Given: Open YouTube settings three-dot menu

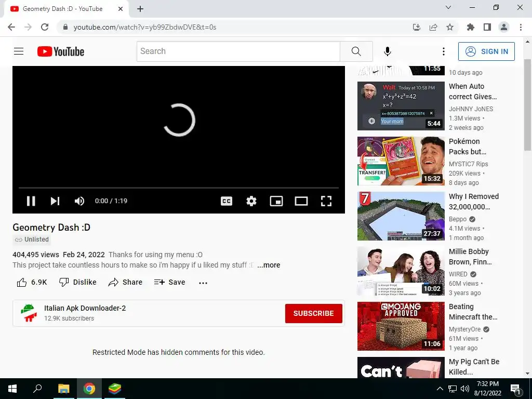Looking at the screenshot, I should pyautogui.click(x=444, y=51).
